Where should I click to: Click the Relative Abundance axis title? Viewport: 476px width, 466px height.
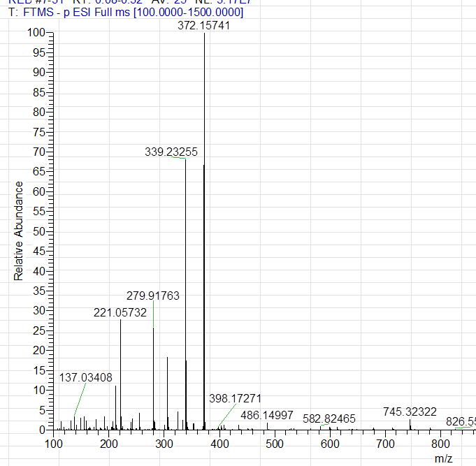[x=19, y=231]
